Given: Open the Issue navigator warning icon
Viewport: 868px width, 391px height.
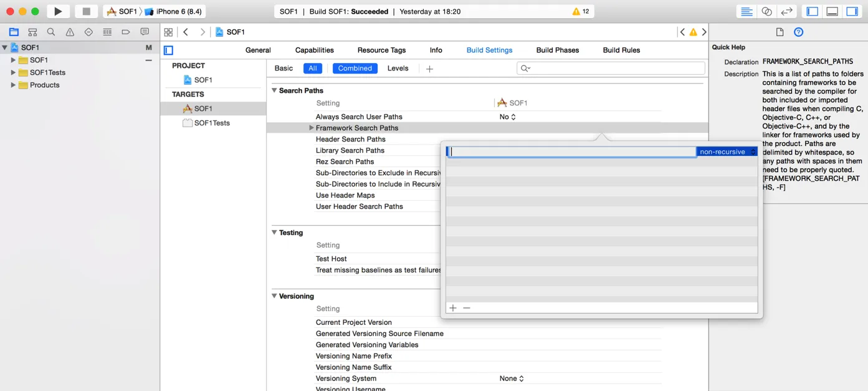Looking at the screenshot, I should coord(70,32).
